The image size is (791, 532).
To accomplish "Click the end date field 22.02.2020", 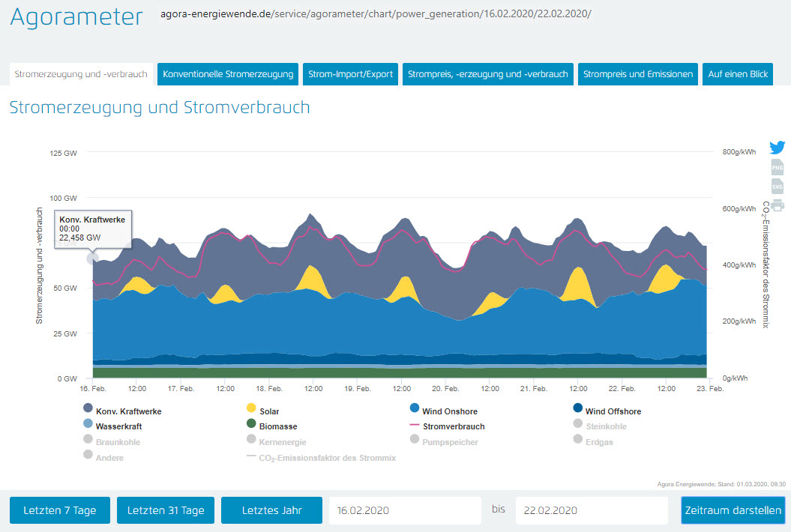I will pos(592,510).
